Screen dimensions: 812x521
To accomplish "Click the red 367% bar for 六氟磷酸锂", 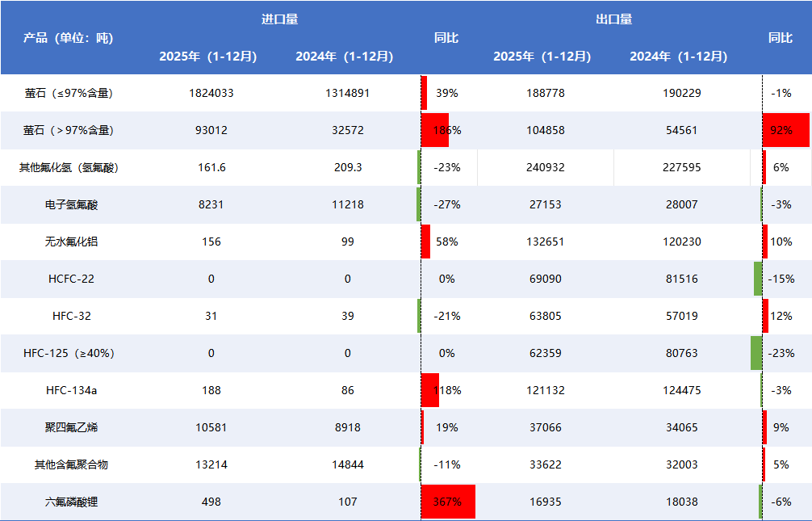I will (x=448, y=502).
